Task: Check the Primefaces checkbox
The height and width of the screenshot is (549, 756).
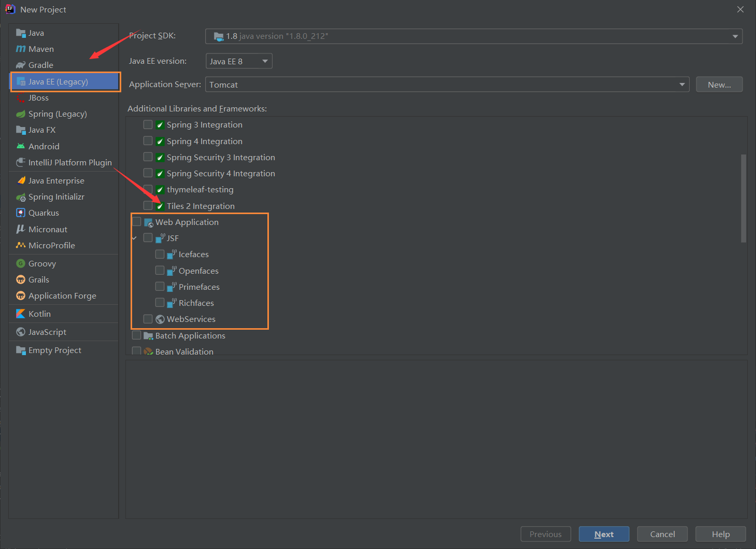Action: click(x=160, y=287)
